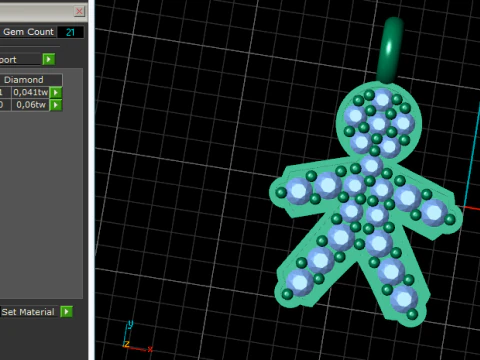This screenshot has width=480, height=360.
Task: Click the Gem Count label
Action: [28, 32]
